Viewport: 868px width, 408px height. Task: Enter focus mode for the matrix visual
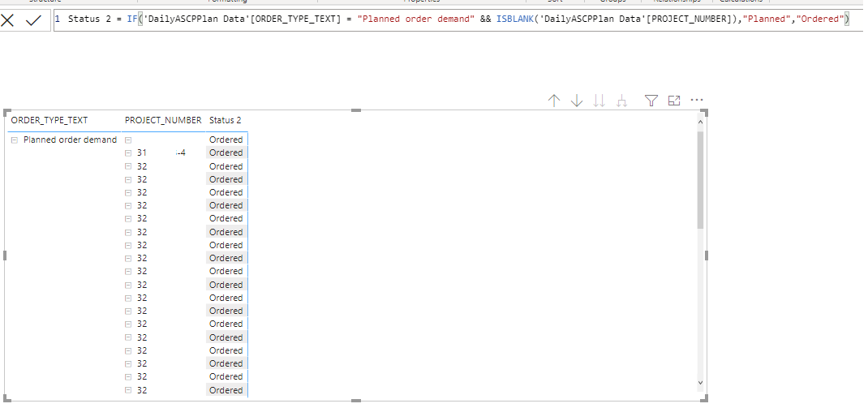pyautogui.click(x=673, y=101)
